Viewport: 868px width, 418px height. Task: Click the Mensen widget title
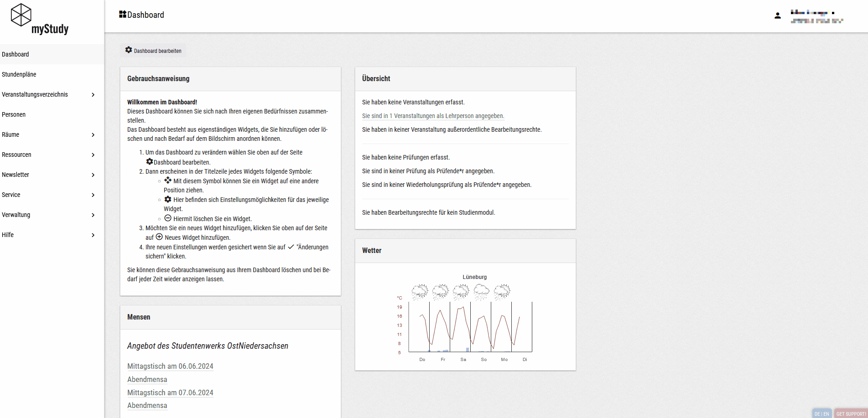coord(139,317)
